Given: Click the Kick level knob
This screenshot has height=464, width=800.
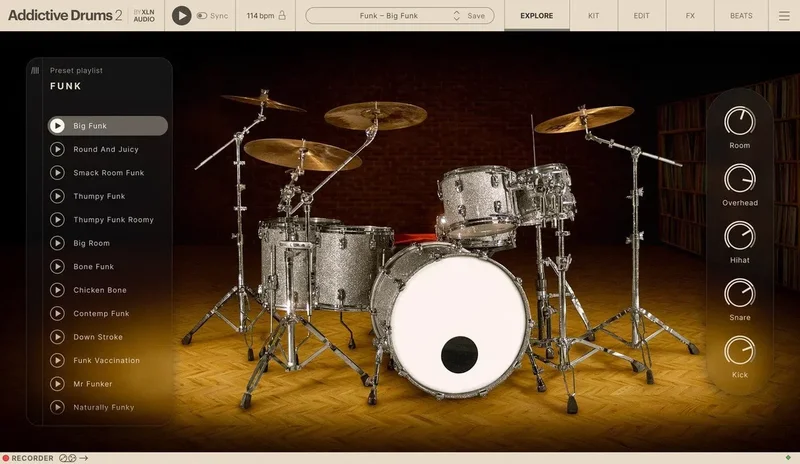Looking at the screenshot, I should [739, 351].
